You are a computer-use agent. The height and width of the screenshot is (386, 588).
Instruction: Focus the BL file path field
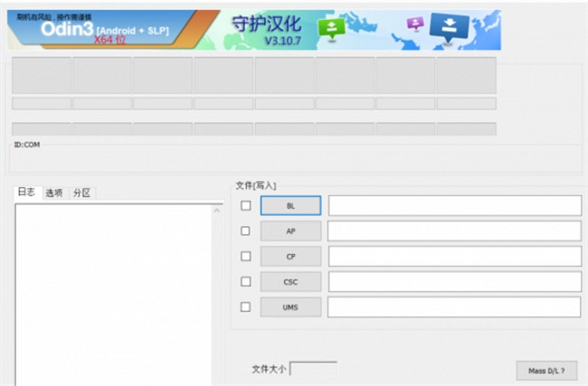pyautogui.click(x=455, y=205)
